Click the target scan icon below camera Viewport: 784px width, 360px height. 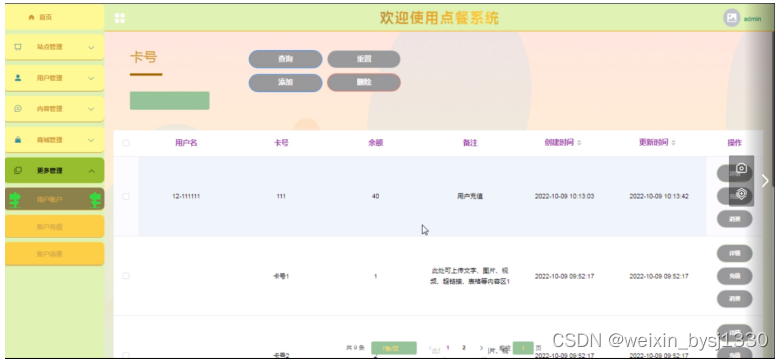742,194
